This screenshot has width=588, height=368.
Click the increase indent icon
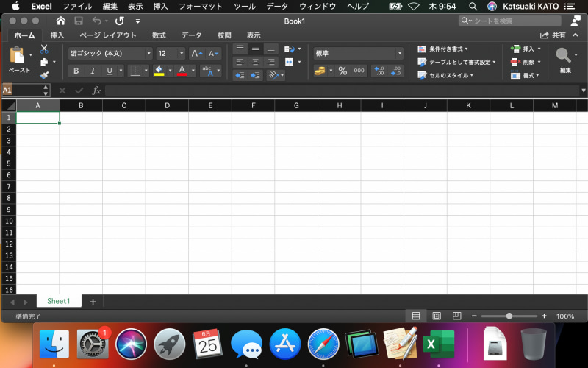pyautogui.click(x=255, y=75)
